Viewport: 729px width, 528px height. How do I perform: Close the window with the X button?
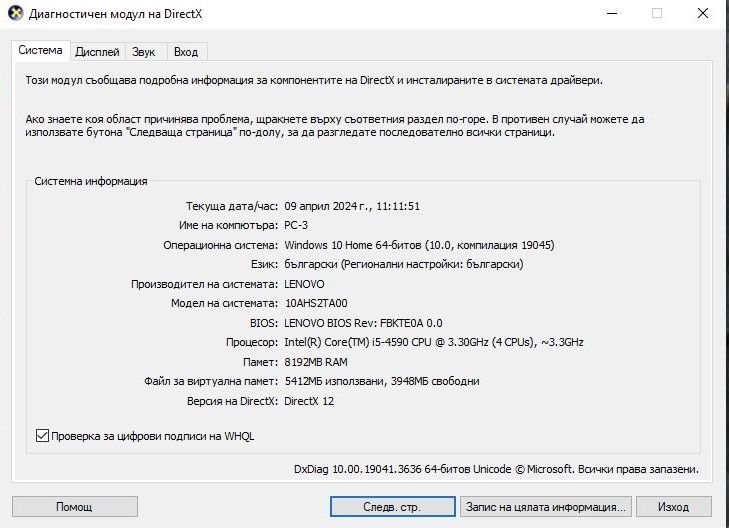(x=703, y=14)
